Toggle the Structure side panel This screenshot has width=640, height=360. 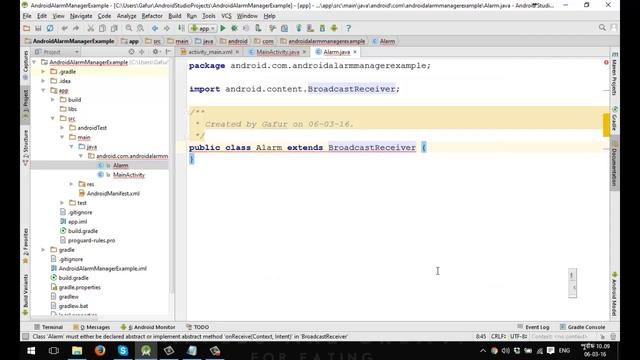click(x=26, y=147)
